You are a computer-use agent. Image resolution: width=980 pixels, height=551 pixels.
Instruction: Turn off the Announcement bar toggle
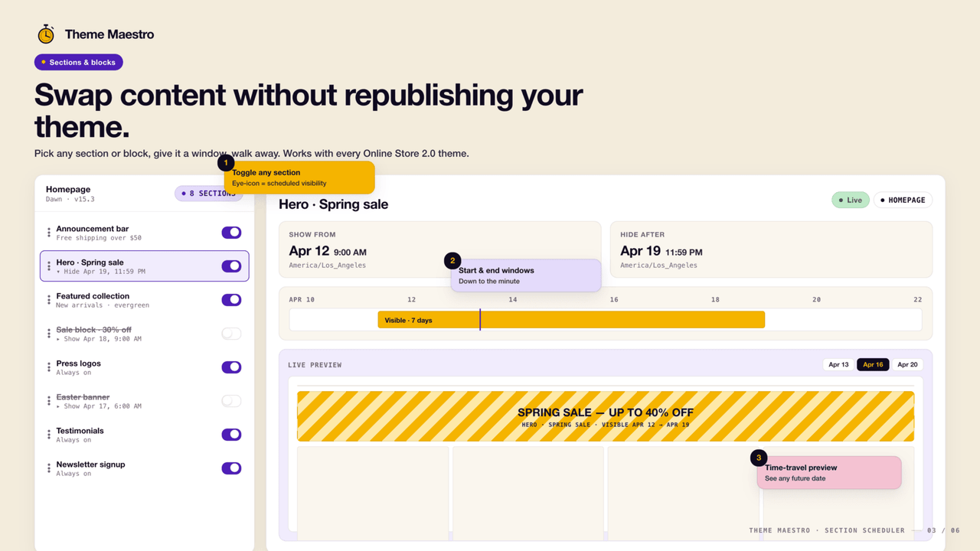231,233
